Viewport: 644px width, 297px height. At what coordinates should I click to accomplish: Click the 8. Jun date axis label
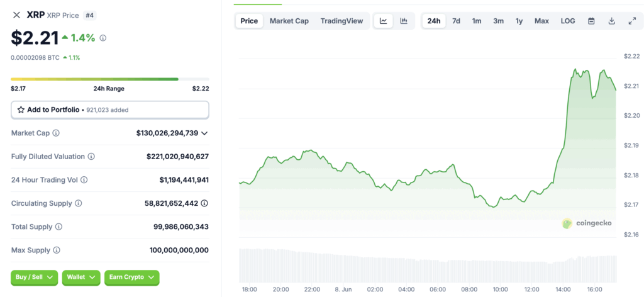(x=342, y=289)
